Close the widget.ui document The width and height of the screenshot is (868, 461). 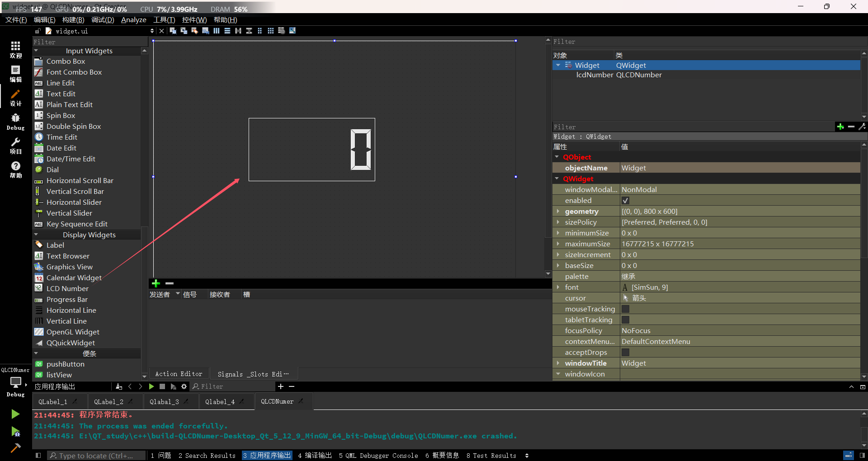[x=161, y=31]
